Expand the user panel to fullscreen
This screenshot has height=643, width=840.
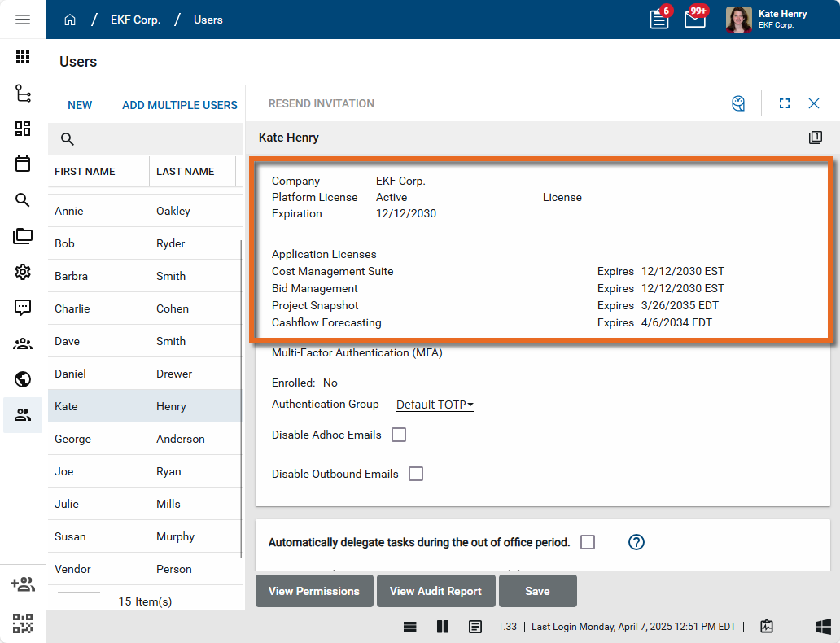[x=785, y=103]
